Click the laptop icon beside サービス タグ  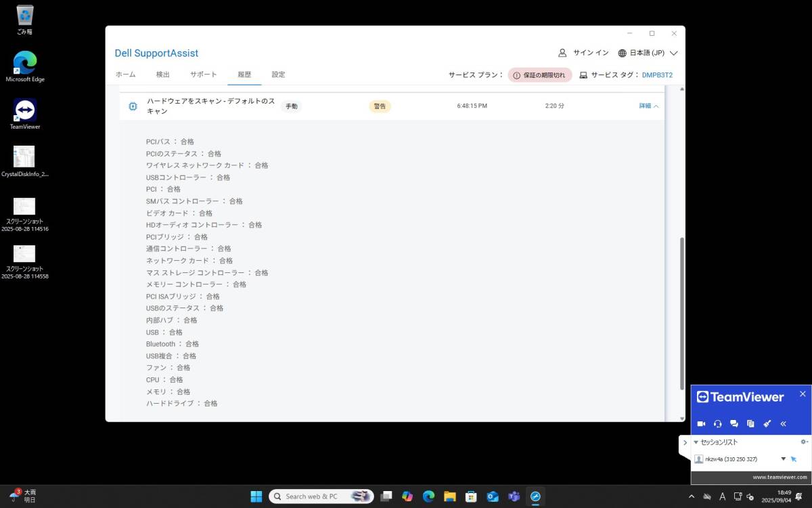[x=583, y=75]
